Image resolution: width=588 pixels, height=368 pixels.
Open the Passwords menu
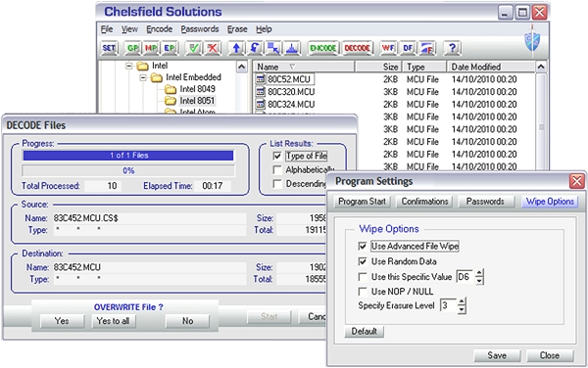coord(200,29)
